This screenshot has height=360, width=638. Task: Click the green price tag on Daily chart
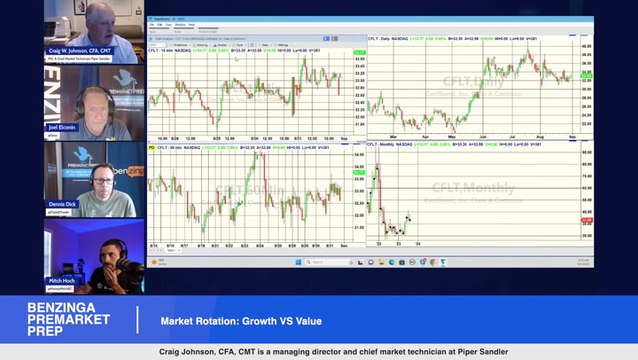tap(586, 76)
